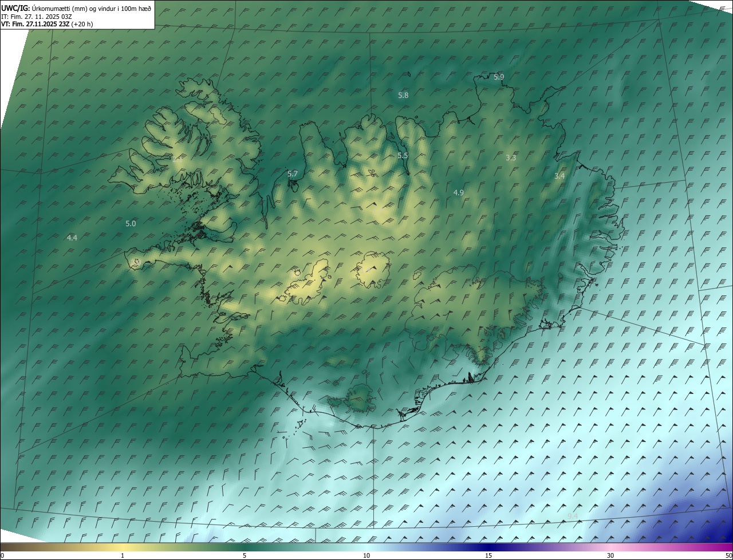Click the 5.8 value label on the map
The width and height of the screenshot is (733, 560).
coord(403,95)
